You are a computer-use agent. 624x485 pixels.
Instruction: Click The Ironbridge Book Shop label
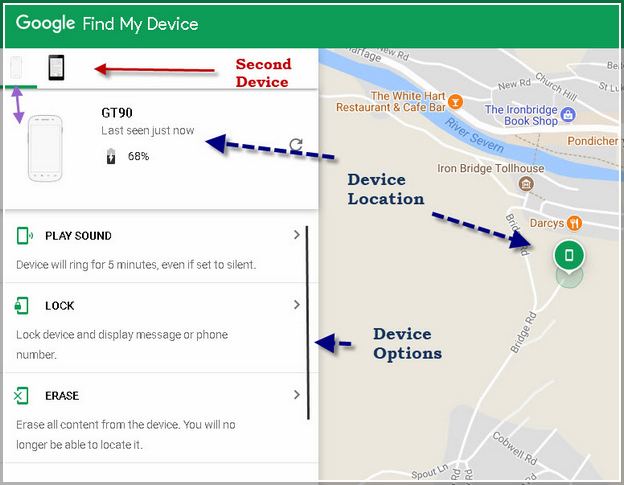click(x=521, y=115)
